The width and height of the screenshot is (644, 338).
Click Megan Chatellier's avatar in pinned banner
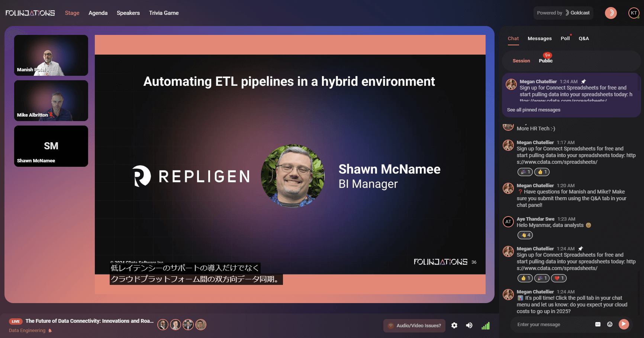(x=511, y=84)
